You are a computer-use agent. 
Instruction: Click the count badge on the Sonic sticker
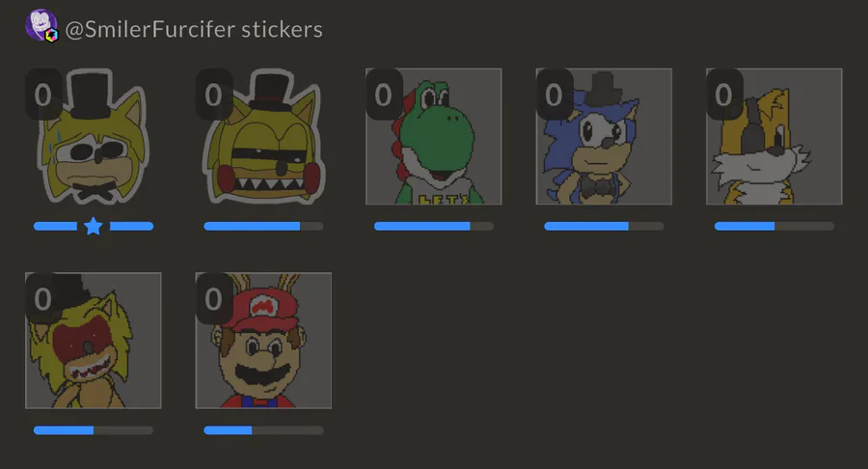(554, 95)
